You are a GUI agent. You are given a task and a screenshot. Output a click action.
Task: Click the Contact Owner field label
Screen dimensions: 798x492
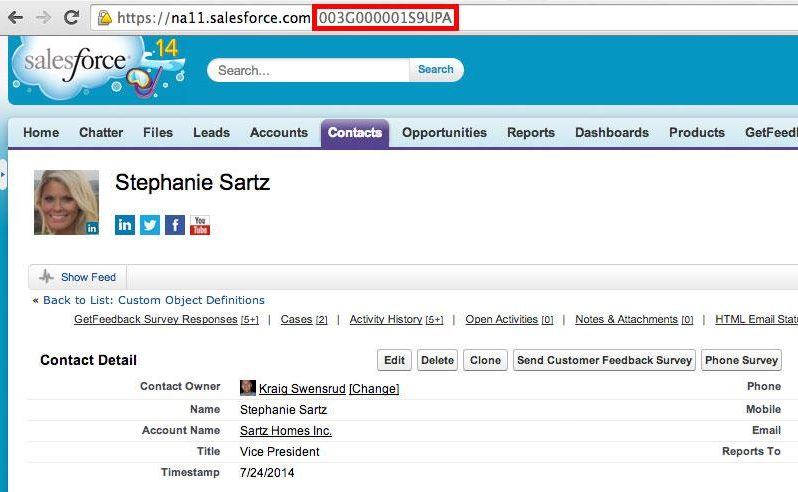click(x=180, y=386)
